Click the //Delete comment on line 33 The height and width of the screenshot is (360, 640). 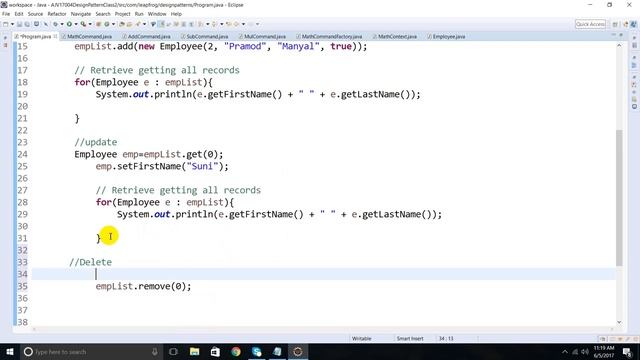click(90, 262)
